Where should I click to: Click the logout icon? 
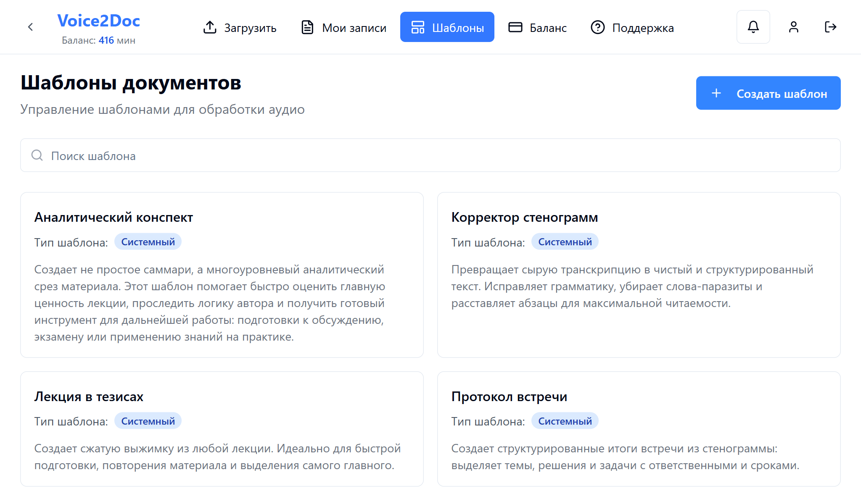pyautogui.click(x=830, y=27)
